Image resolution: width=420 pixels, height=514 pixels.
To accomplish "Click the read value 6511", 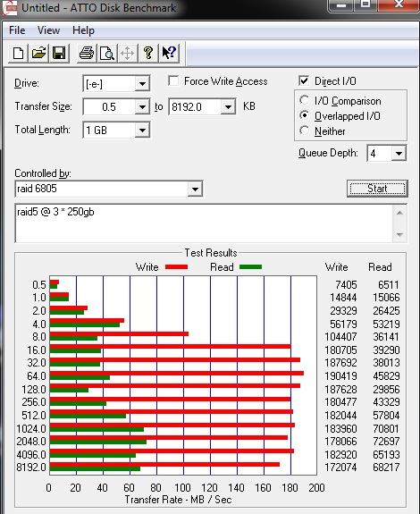I will (389, 284).
